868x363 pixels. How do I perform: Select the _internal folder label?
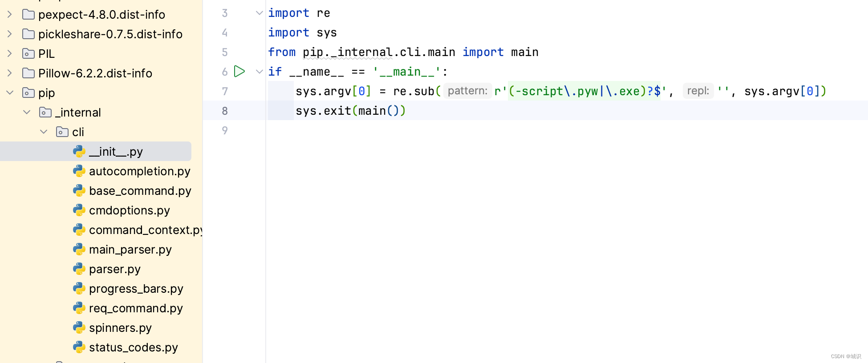point(78,113)
